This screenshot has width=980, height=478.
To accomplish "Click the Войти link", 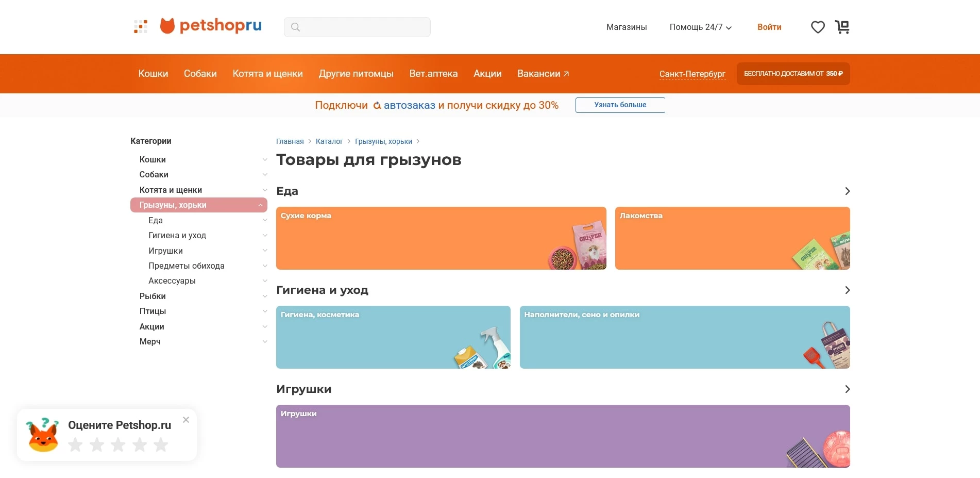I will tap(769, 27).
